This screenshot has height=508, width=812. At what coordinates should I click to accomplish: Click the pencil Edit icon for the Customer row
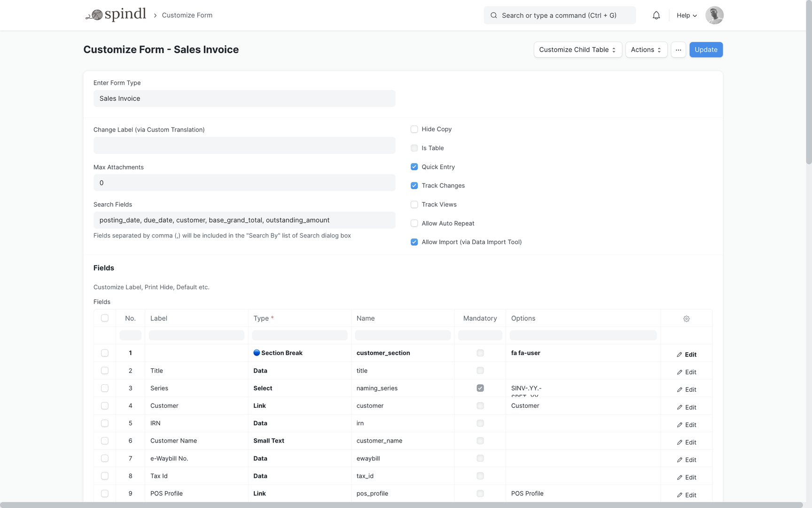pyautogui.click(x=679, y=407)
